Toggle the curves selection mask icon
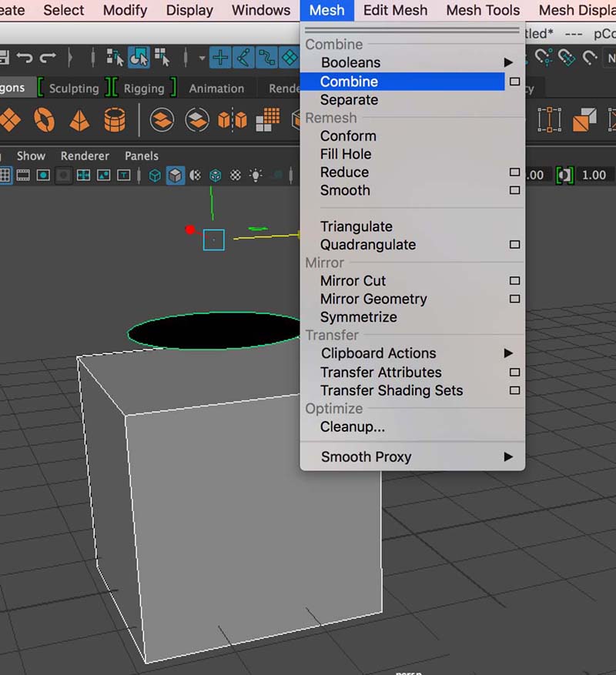616x675 pixels. (x=266, y=57)
